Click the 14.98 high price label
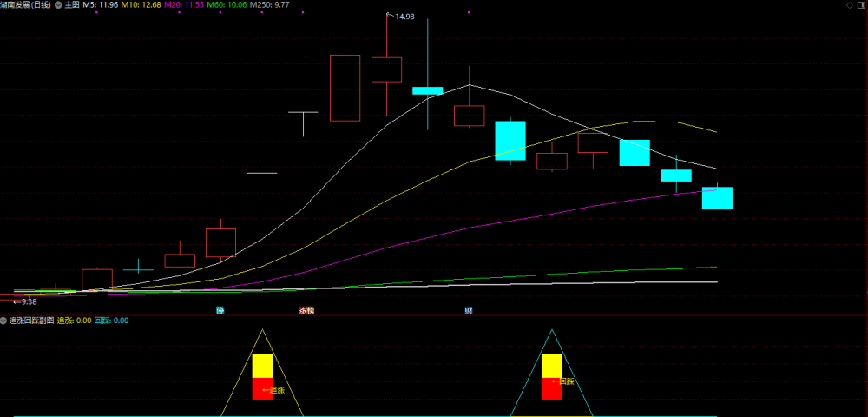This screenshot has width=868, height=417. pyautogui.click(x=404, y=17)
